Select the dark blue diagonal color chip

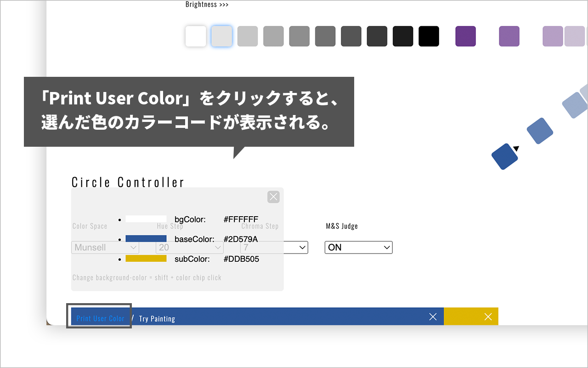(505, 157)
